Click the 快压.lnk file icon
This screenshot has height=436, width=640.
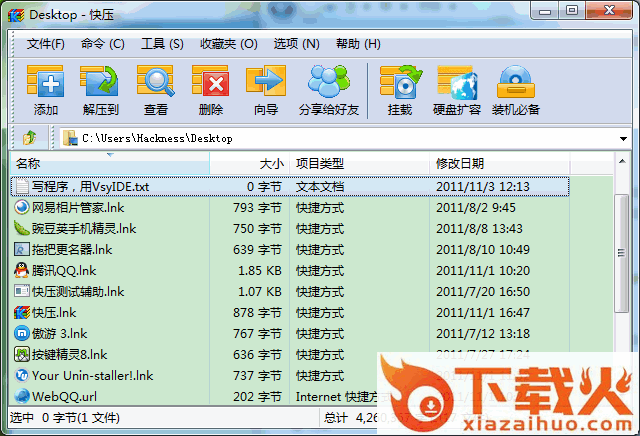pos(21,312)
